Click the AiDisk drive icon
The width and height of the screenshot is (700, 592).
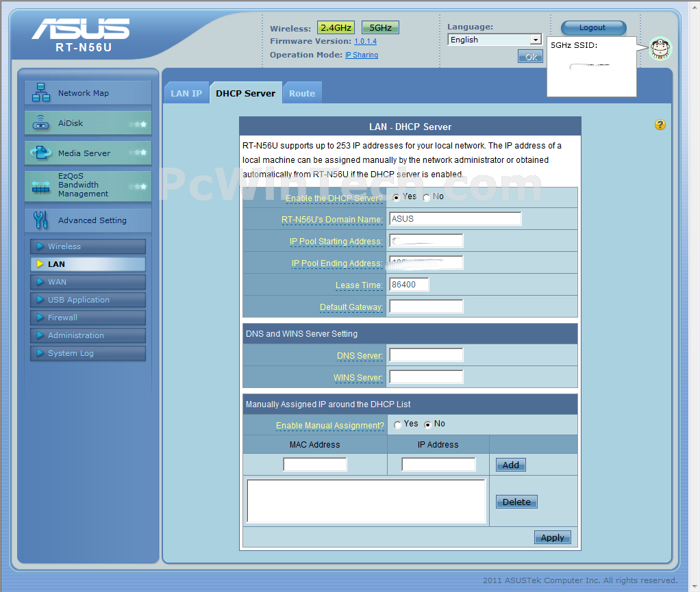(x=40, y=123)
